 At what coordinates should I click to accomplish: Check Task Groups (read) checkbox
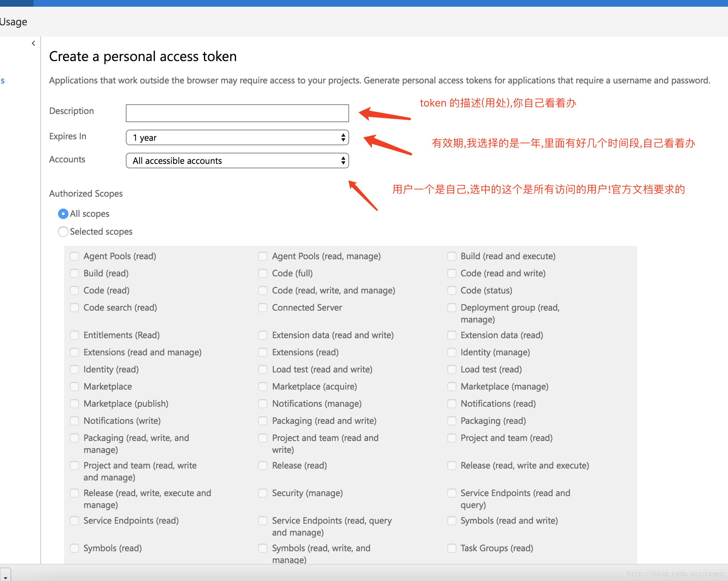click(452, 548)
